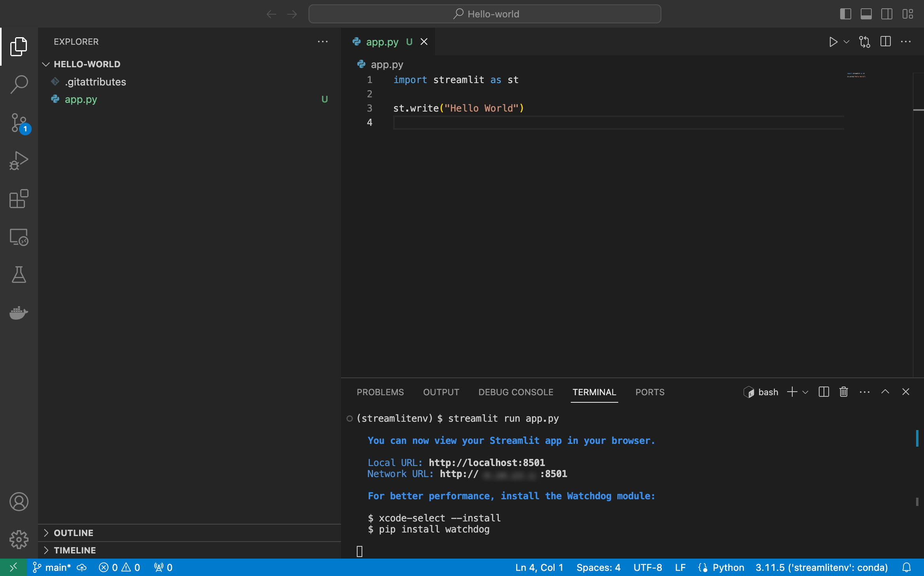Toggle the secondary sidebar visibility
Viewport: 924px width, 576px height.
coord(887,13)
